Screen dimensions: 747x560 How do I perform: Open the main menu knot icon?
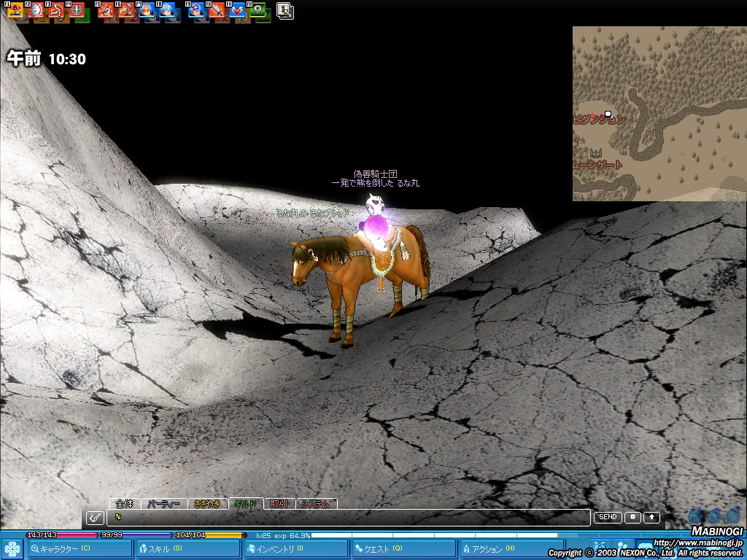[x=12, y=549]
